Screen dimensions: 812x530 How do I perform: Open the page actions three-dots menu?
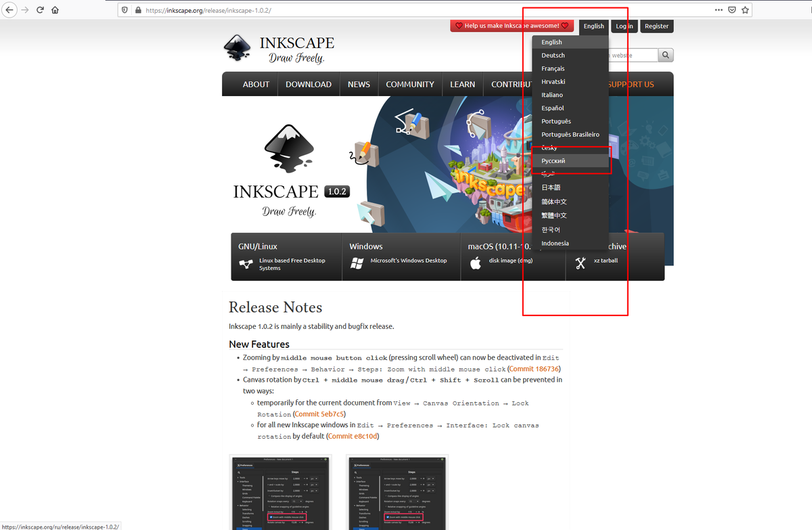(x=719, y=10)
